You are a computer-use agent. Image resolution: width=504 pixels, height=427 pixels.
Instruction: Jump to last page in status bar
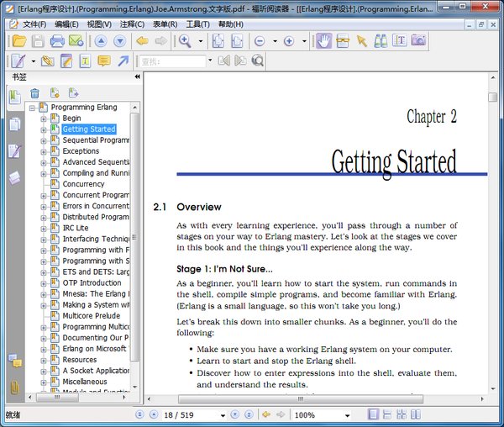point(249,414)
